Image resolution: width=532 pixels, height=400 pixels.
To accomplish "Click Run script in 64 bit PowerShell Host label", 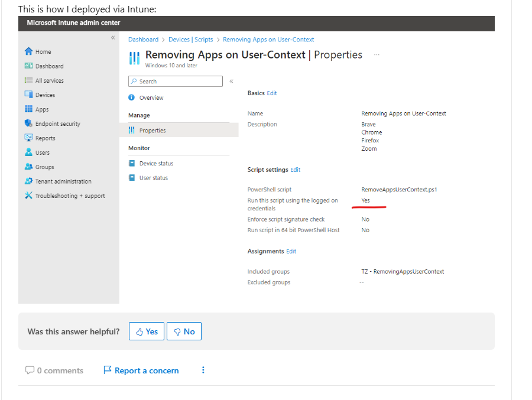I will [293, 230].
